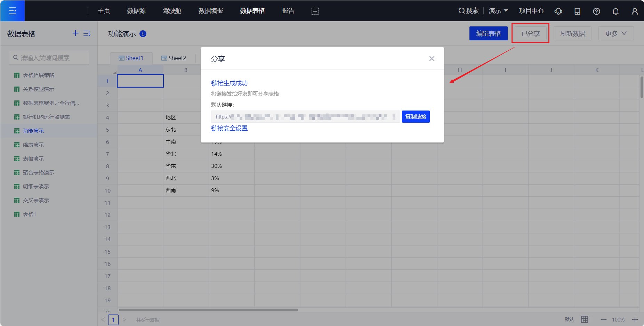Select 银行机构运行监测表 in the sidebar
This screenshot has width=644, height=326.
(46, 117)
